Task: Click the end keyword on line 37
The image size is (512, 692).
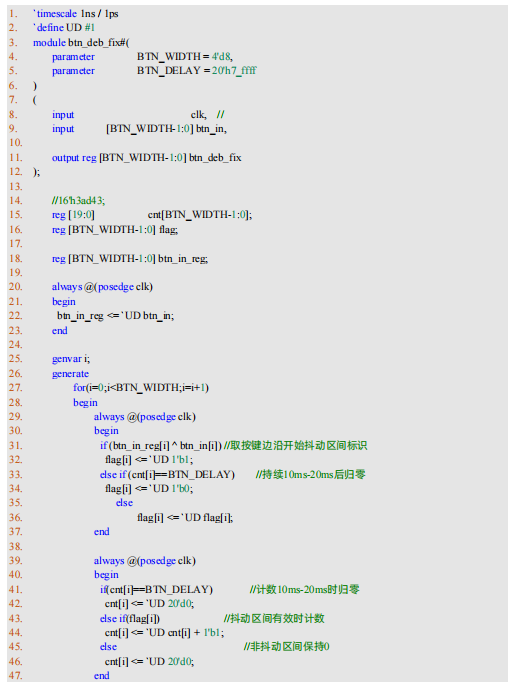Action: coord(102,532)
